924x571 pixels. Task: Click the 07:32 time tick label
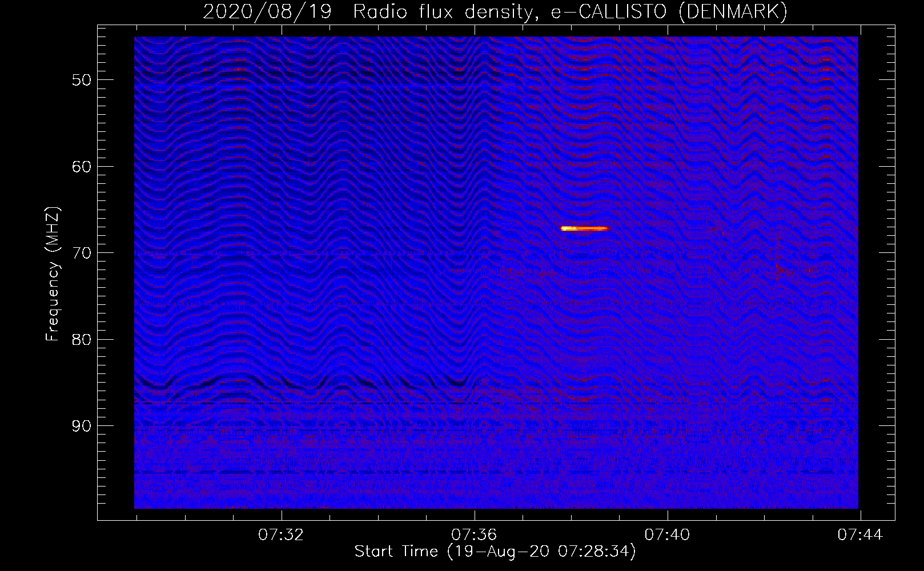(x=282, y=535)
